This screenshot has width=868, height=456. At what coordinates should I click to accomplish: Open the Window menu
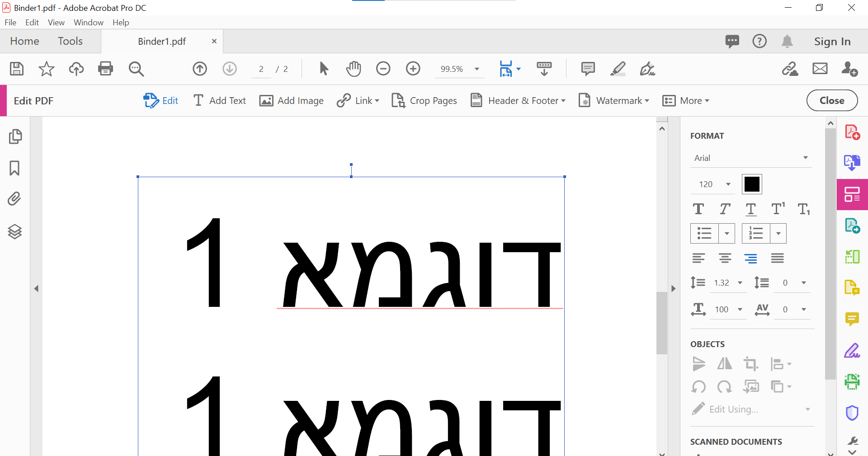click(x=89, y=23)
